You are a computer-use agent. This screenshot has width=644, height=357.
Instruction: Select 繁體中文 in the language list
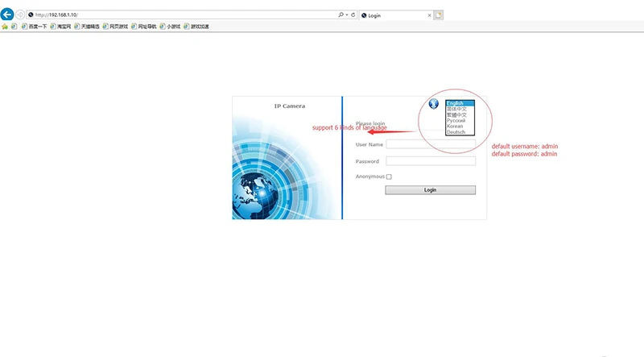[460, 114]
